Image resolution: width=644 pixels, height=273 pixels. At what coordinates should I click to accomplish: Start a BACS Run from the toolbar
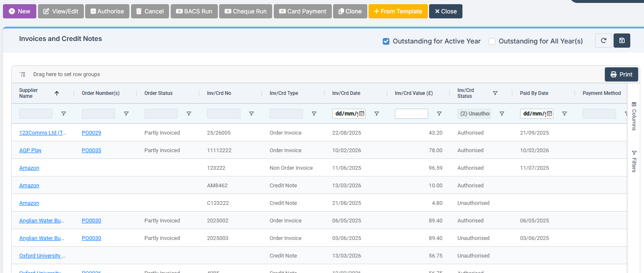pyautogui.click(x=194, y=11)
